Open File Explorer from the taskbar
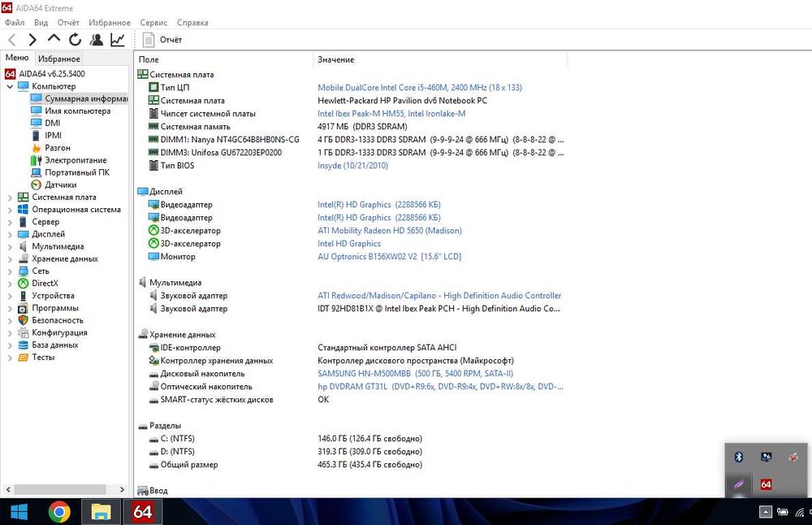 [x=101, y=512]
